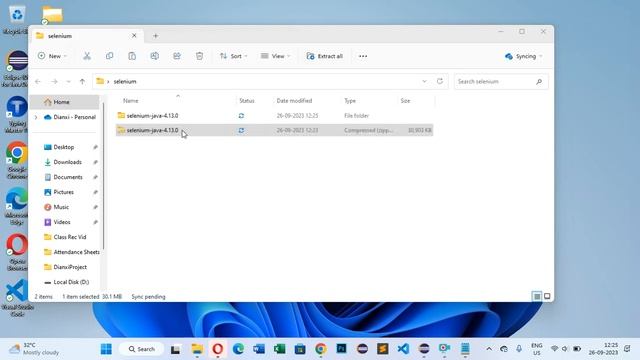Click Extract all button
This screenshot has height=360, width=640.
325,56
